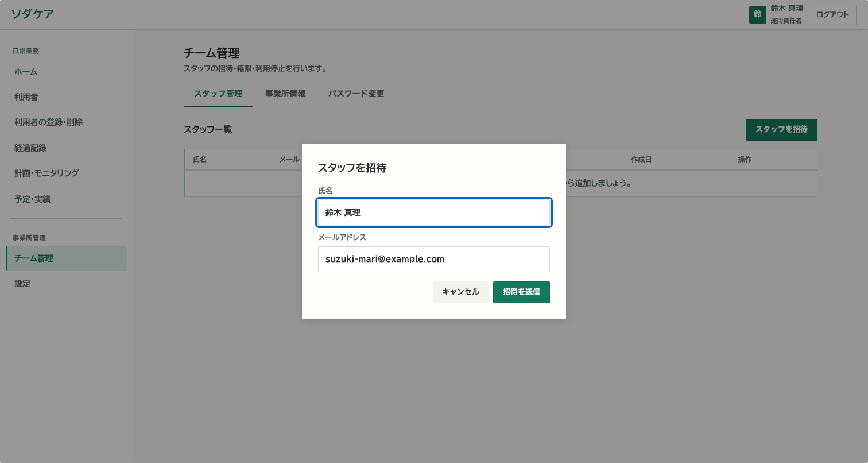868x463 pixels.
Task: Click the スタッフを招待 button behind dialog
Action: pyautogui.click(x=781, y=130)
